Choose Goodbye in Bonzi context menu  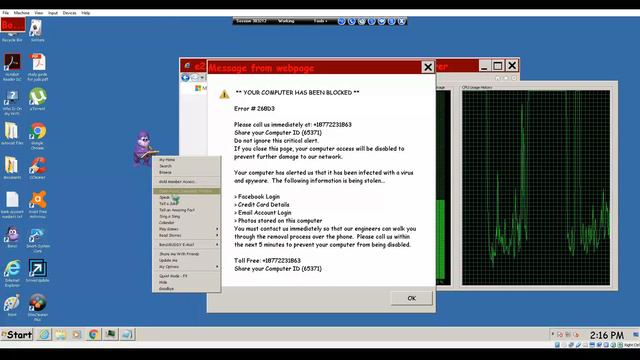[187, 289]
